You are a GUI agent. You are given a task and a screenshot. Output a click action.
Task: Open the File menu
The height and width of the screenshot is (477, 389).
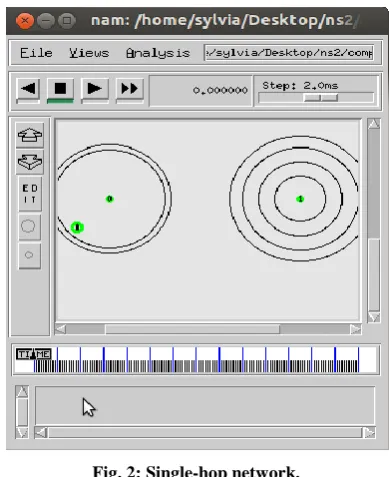36,53
